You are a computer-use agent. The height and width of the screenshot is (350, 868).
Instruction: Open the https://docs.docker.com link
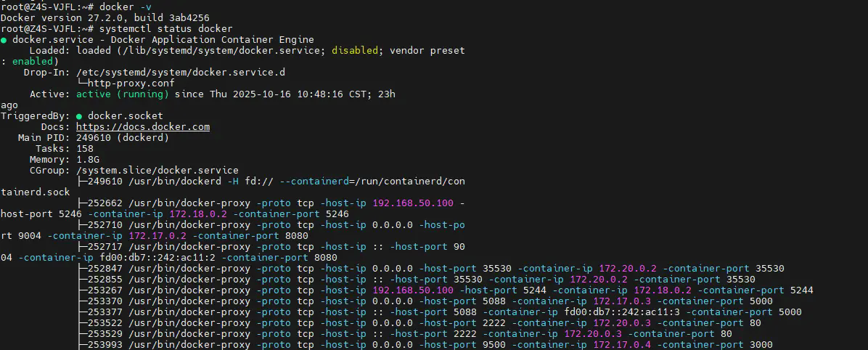143,127
